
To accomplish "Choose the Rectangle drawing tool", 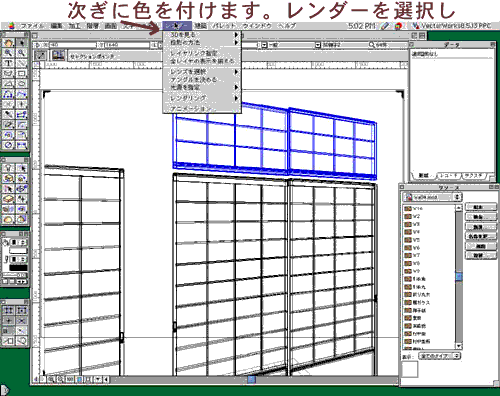I will coord(21,73).
